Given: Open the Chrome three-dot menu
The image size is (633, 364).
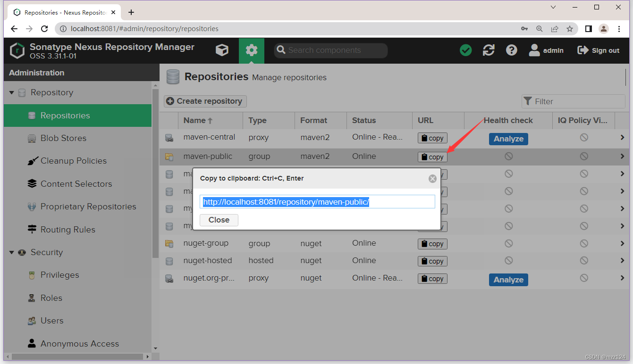Looking at the screenshot, I should [619, 29].
